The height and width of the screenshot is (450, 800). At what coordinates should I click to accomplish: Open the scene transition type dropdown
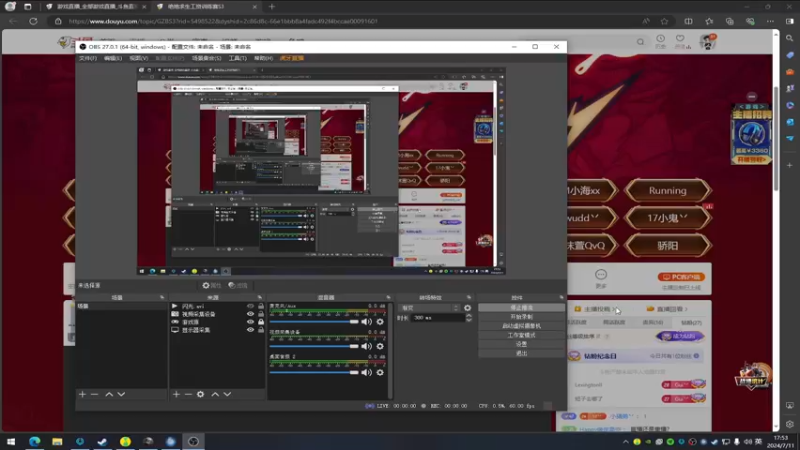[429, 308]
